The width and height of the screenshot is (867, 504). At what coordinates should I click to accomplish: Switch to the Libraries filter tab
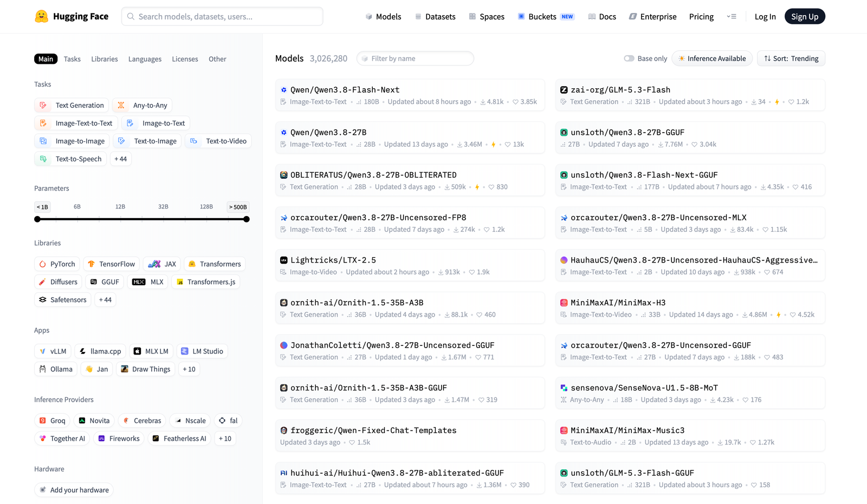[105, 59]
